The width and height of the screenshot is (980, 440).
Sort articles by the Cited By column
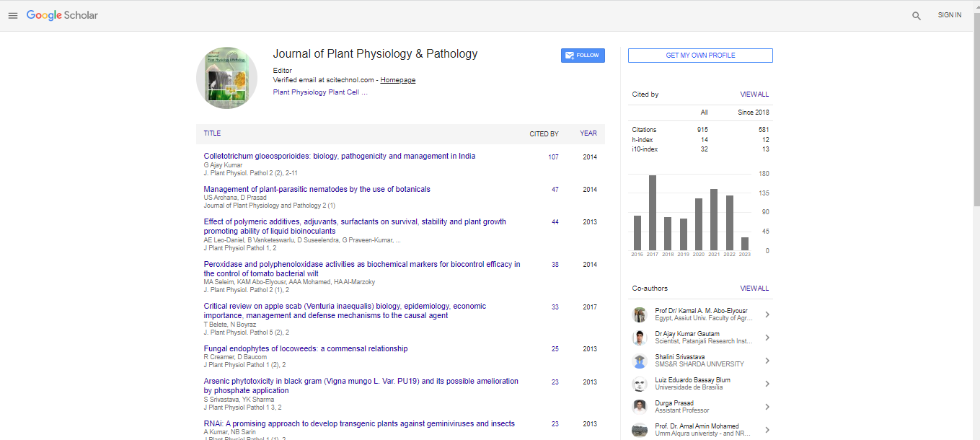click(544, 133)
